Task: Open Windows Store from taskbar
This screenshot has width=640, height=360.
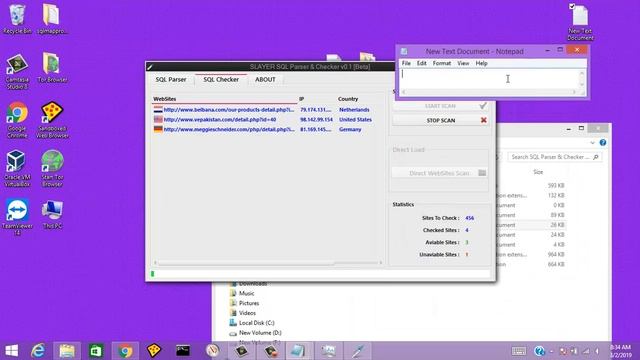Action: 96,351
